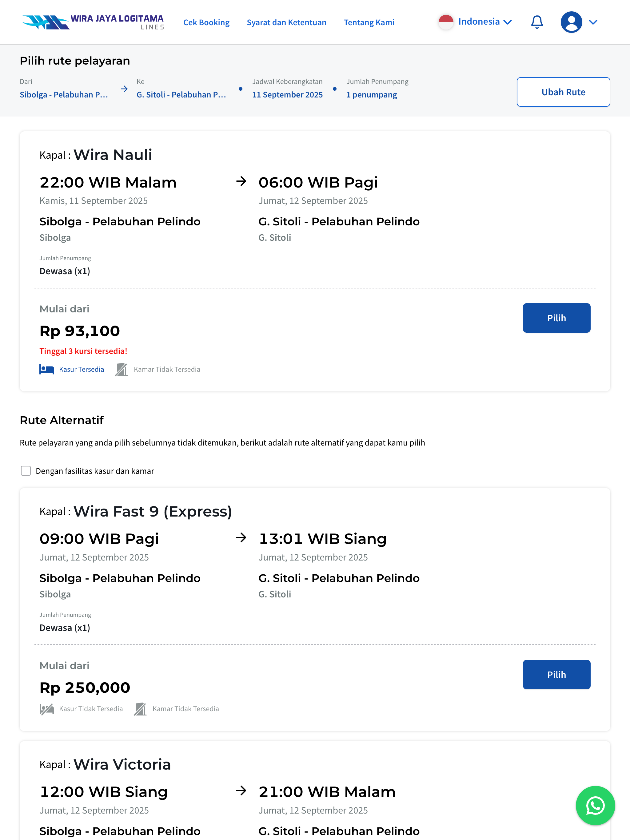Choose the Wira Nauli ship with Pilih
The width and height of the screenshot is (630, 840).
click(x=556, y=318)
